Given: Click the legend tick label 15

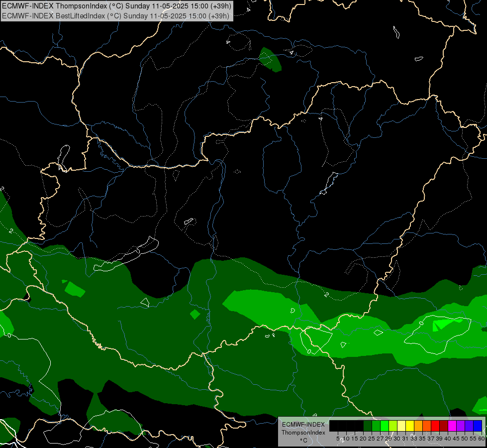Looking at the screenshot, I should click(x=355, y=439).
